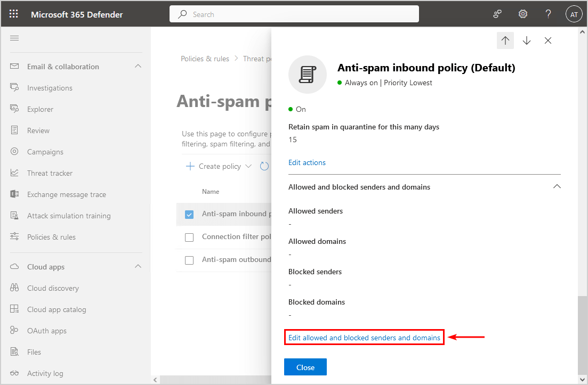This screenshot has width=588, height=385.
Task: Open the Investigations section
Action: (50, 87)
